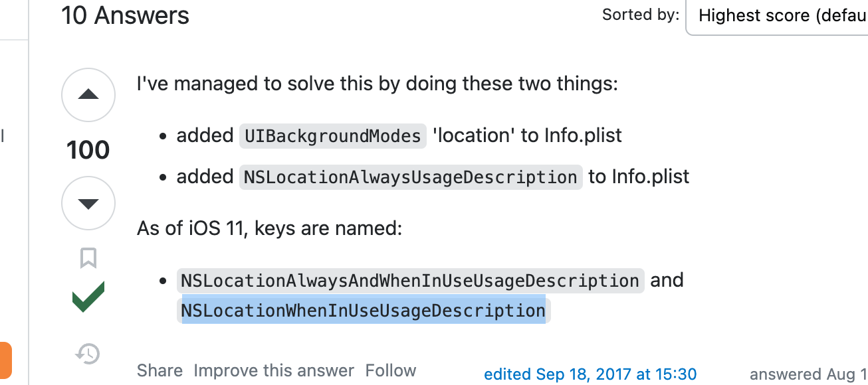Select the bookmark ribbon icon in the sidebar
This screenshot has width=868, height=385.
point(87,258)
